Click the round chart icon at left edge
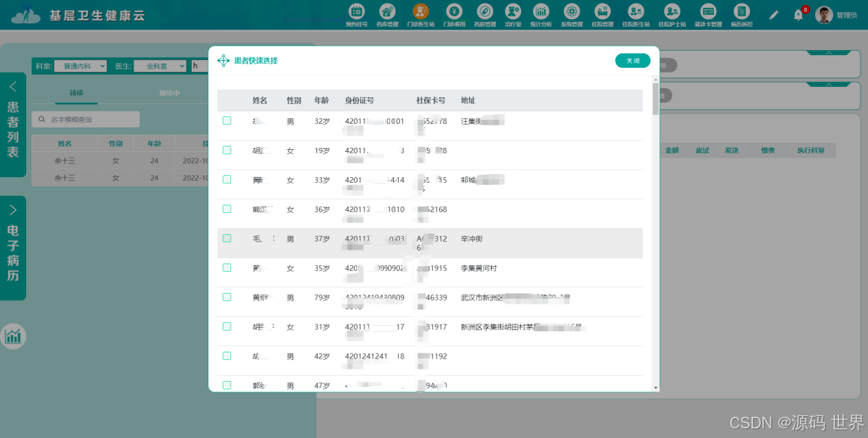The image size is (868, 438). [12, 336]
